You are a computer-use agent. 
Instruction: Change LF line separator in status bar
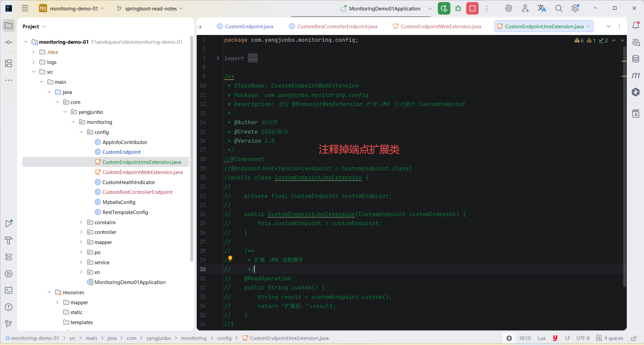pyautogui.click(x=568, y=338)
